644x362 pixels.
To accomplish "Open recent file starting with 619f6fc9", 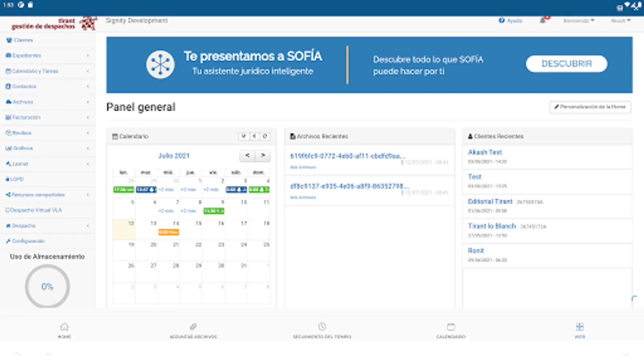I will (348, 156).
